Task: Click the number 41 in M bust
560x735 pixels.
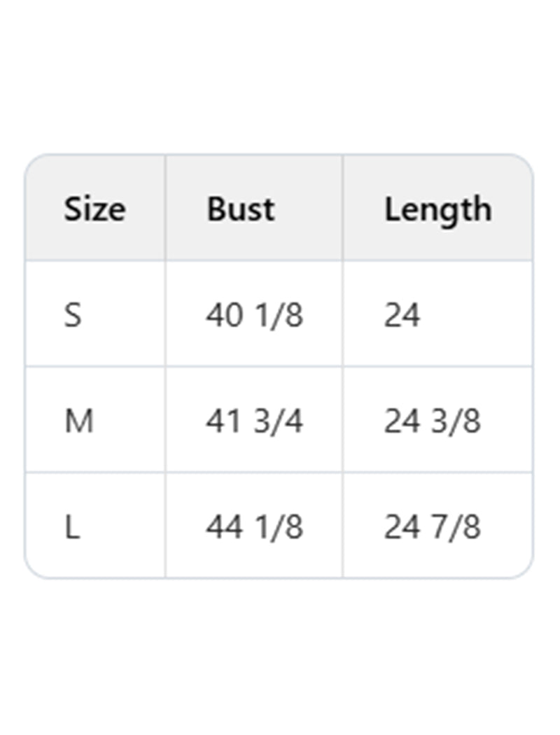Action: click(223, 421)
